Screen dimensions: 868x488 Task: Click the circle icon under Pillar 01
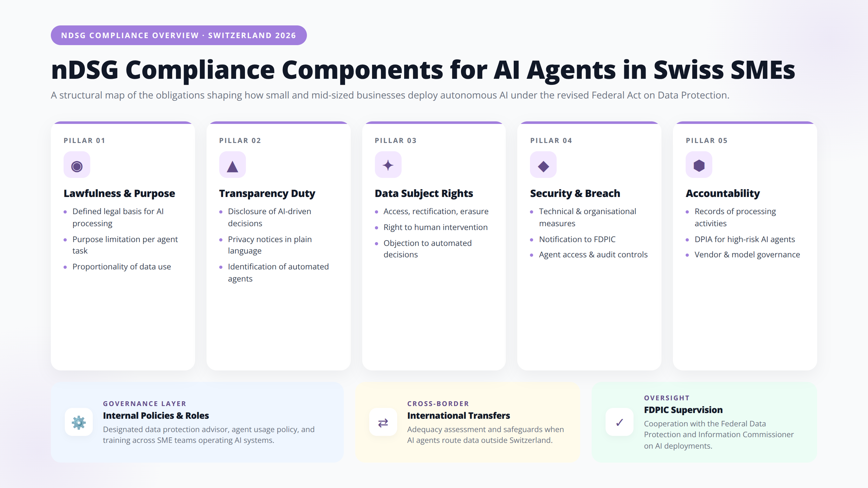pyautogui.click(x=77, y=165)
